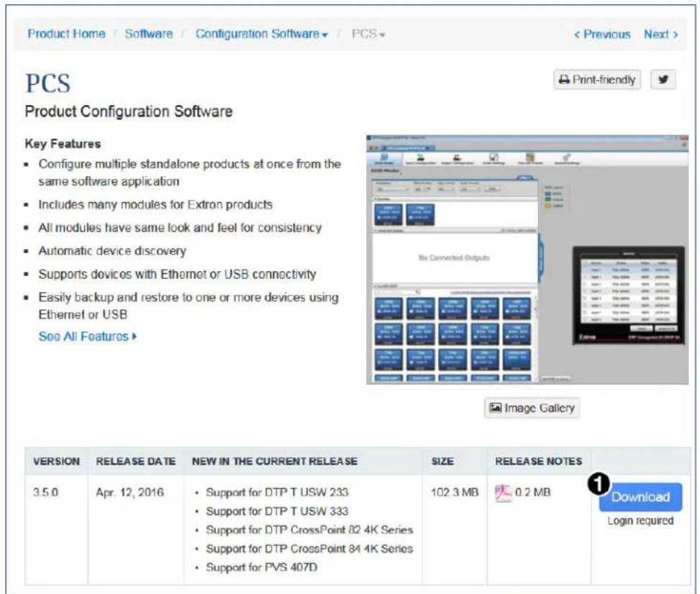Select the PCS page heading
The image size is (700, 594).
coord(47,83)
